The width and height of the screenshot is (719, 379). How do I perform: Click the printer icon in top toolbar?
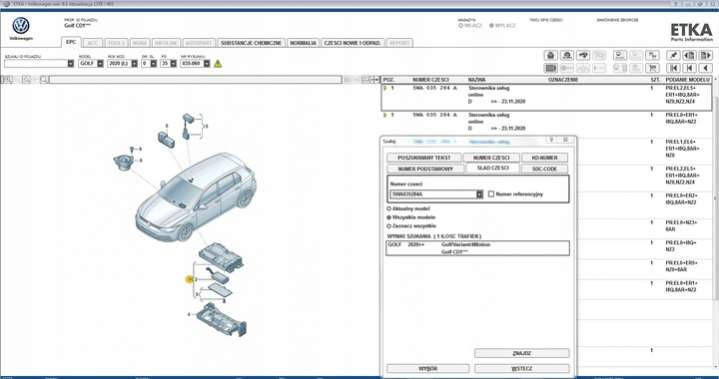point(551,55)
